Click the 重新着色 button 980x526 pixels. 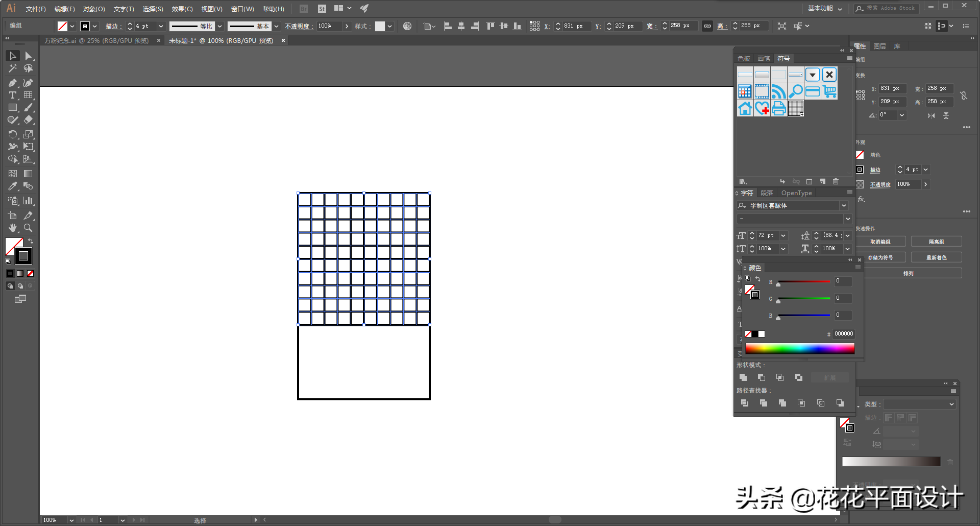click(x=937, y=257)
